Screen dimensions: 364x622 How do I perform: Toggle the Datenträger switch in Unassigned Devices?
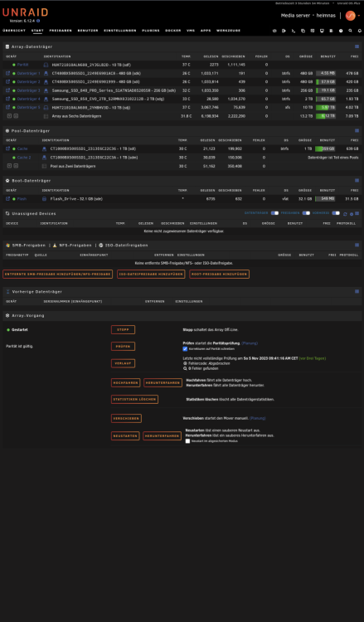274,213
